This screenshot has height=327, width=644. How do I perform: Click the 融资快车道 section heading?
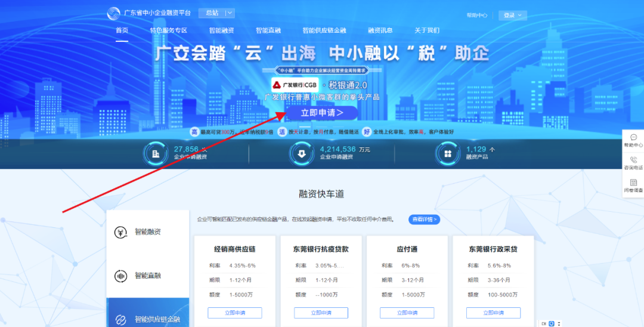click(x=321, y=194)
